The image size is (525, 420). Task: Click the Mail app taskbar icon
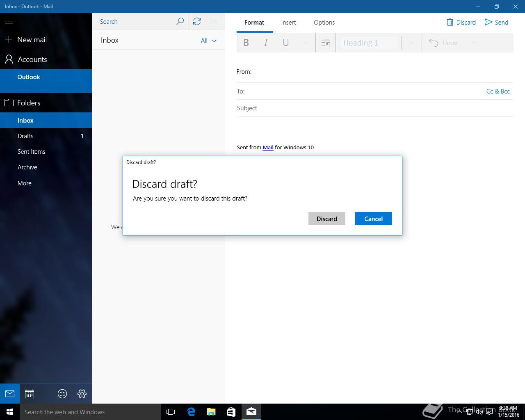251,412
